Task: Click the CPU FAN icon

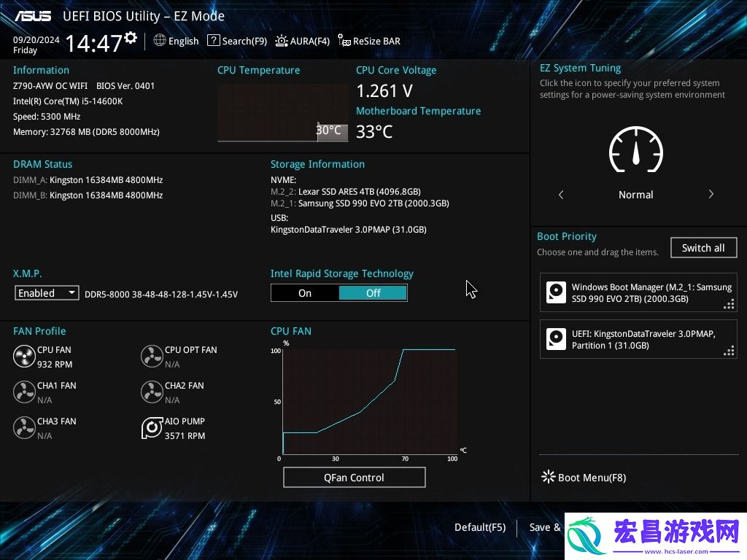Action: coord(24,356)
